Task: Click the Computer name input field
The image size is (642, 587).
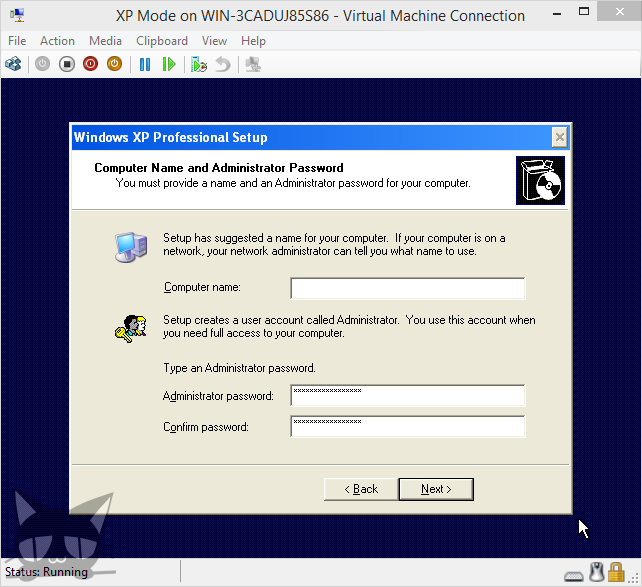Action: coord(408,288)
